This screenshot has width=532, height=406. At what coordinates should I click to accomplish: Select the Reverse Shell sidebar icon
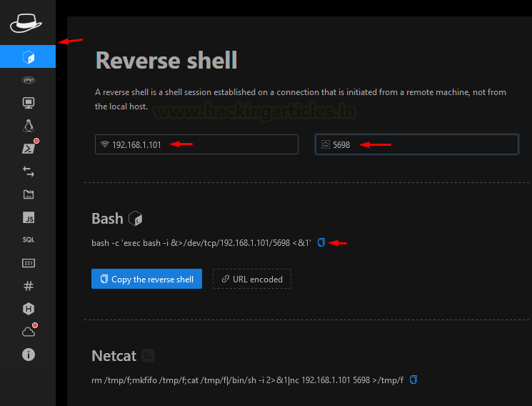(28, 56)
